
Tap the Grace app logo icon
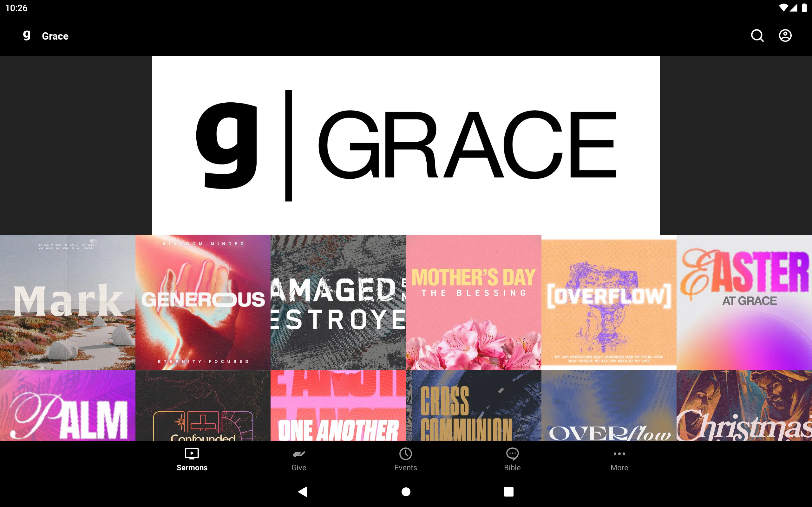27,35
